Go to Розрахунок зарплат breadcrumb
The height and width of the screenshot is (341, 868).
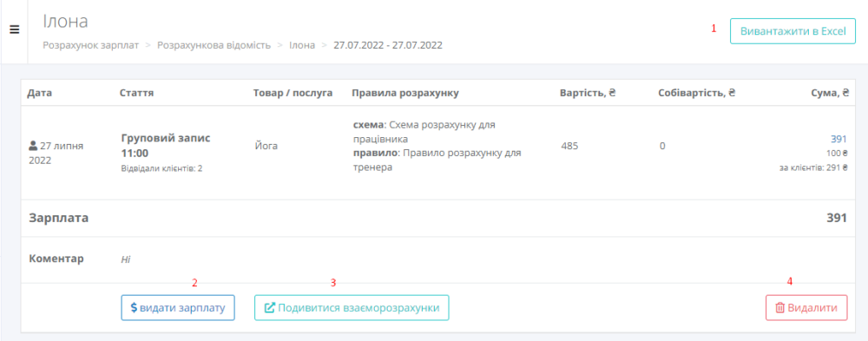click(x=91, y=45)
